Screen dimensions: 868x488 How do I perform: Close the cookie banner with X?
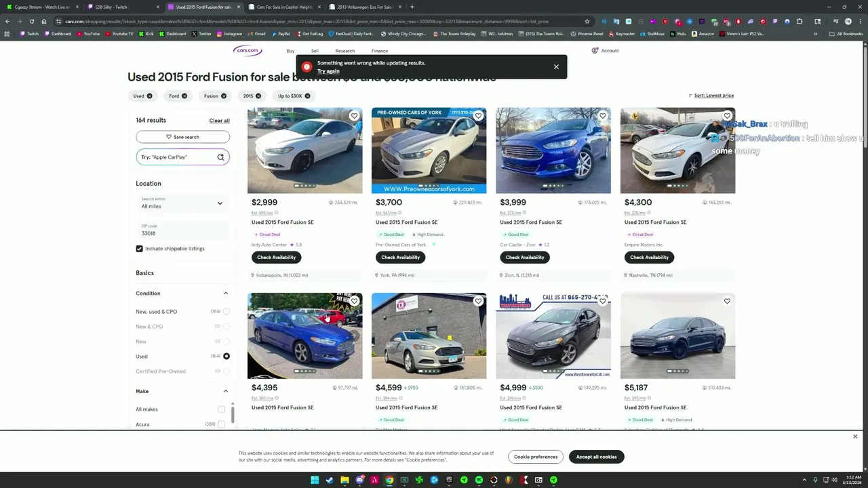855,436
